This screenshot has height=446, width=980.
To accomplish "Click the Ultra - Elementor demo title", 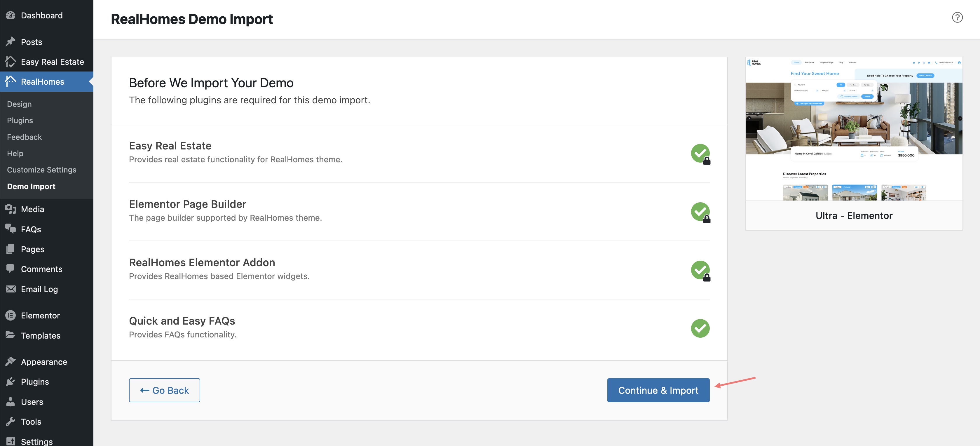I will coord(854,216).
